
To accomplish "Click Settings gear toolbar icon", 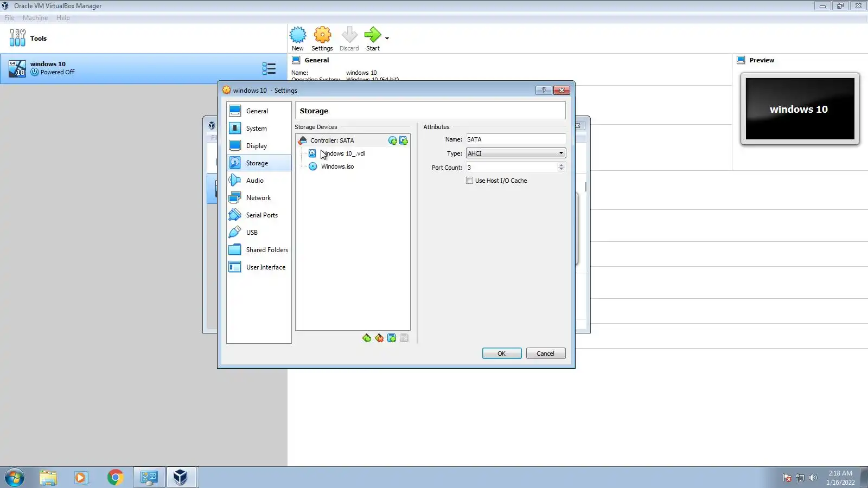I will coord(322,38).
